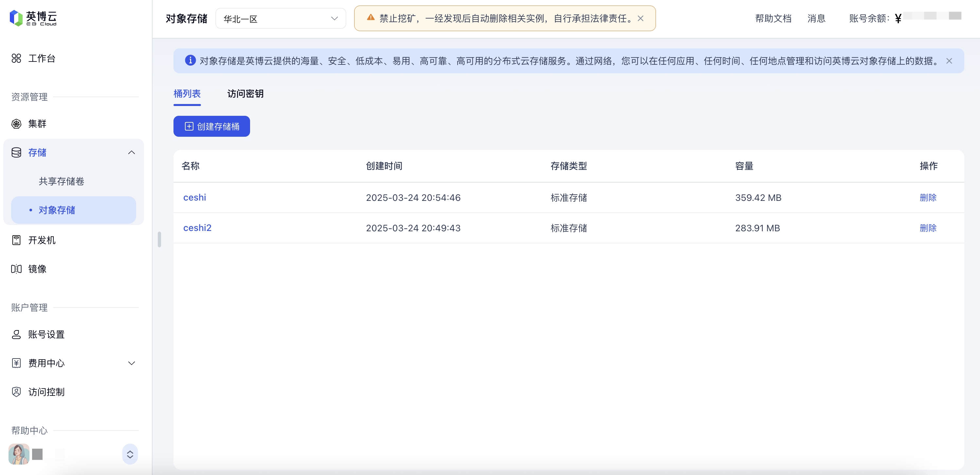The height and width of the screenshot is (475, 980).
Task: Close the 对象存储 description info banner
Action: [x=949, y=61]
